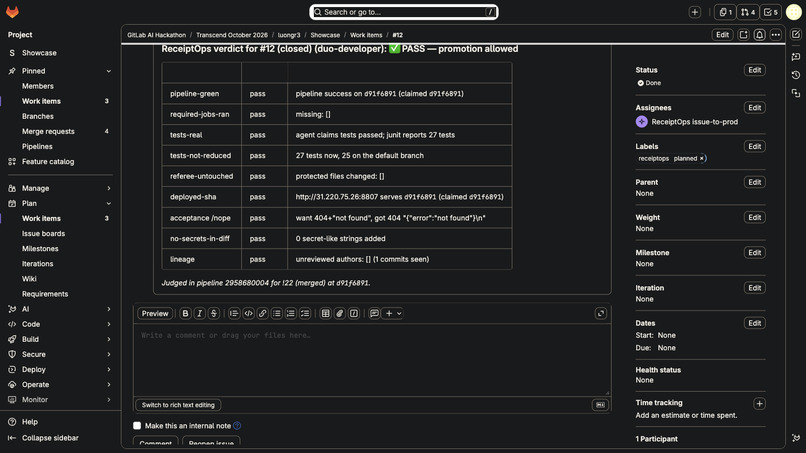Image resolution: width=806 pixels, height=453 pixels.
Task: Add a checklist to the comment
Action: coord(305,313)
